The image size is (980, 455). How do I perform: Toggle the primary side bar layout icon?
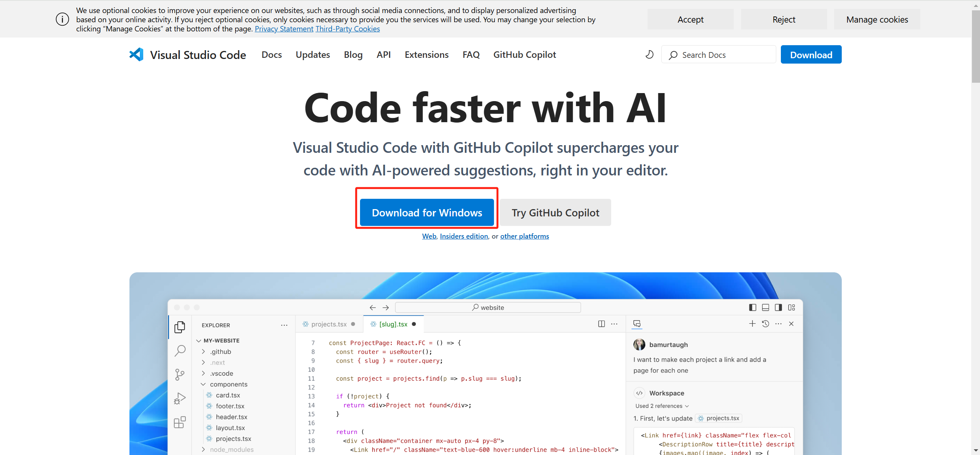point(753,308)
